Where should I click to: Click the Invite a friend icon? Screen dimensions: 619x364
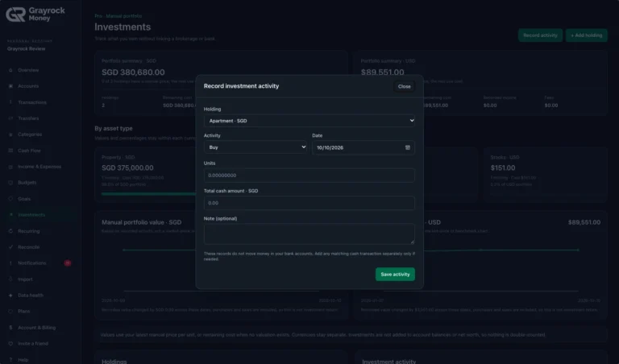[10, 344]
